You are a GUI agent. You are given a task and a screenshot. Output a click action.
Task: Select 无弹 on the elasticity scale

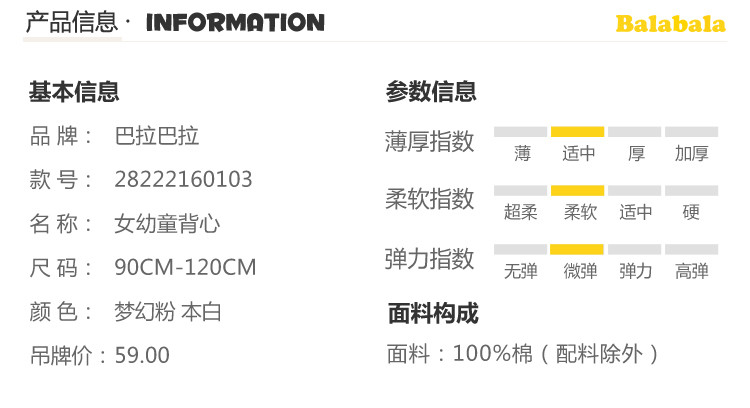[x=521, y=271]
